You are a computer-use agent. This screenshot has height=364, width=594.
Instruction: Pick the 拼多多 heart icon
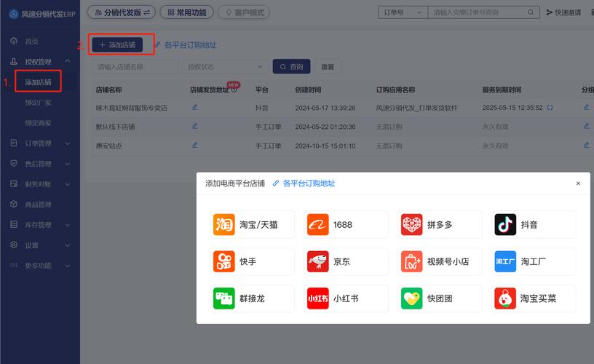[x=412, y=225]
